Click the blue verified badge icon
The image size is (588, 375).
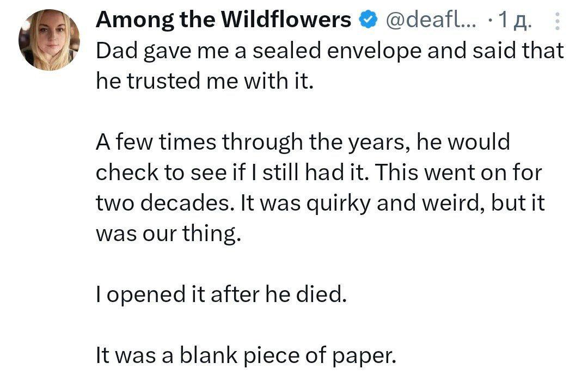369,20
